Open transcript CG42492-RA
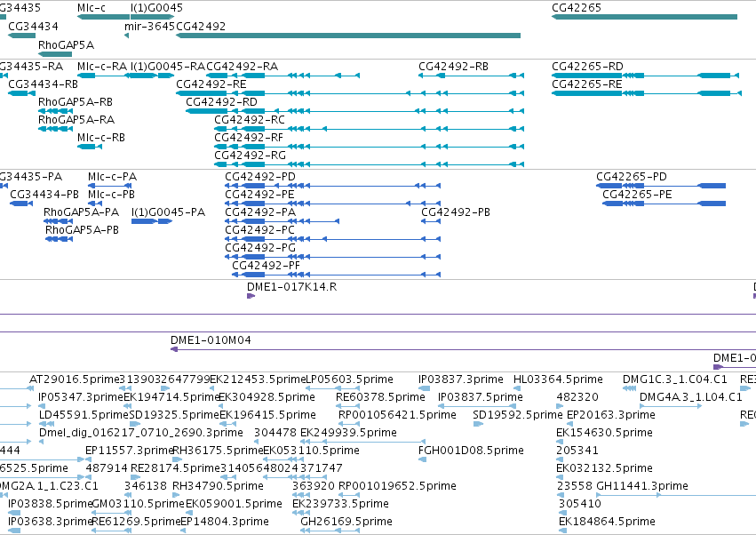 point(283,76)
